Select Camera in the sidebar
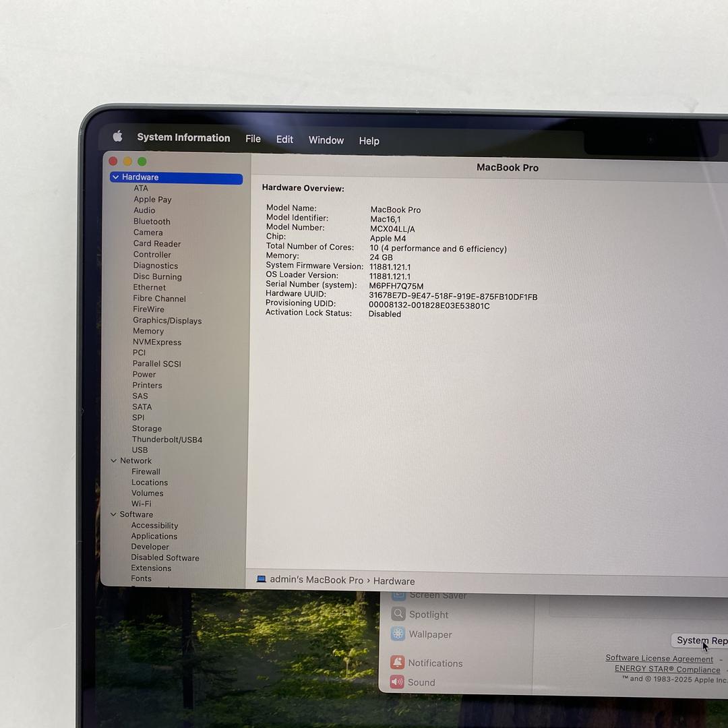728x728 pixels. (148, 232)
